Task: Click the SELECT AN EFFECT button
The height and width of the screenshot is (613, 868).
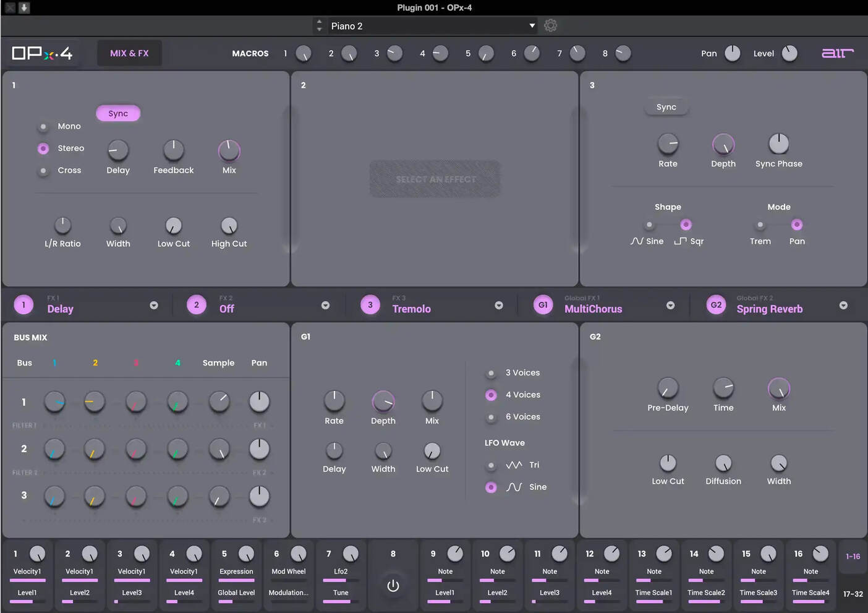Action: click(435, 179)
